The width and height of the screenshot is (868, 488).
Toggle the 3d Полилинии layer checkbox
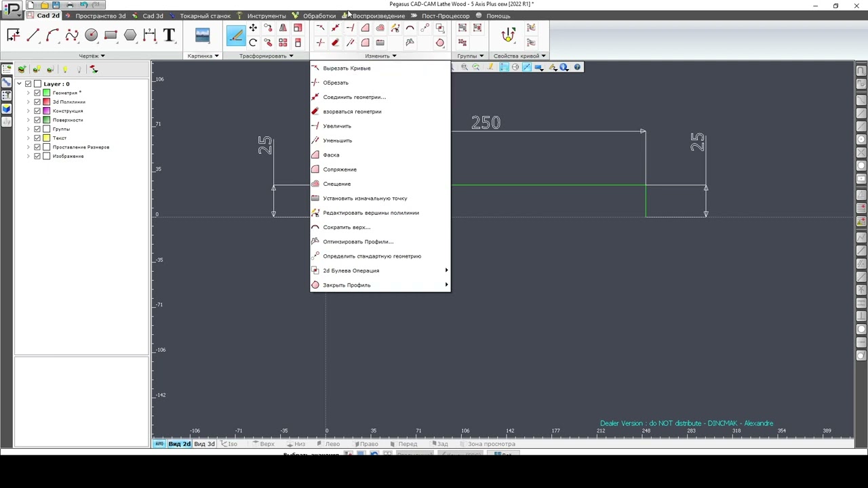[37, 102]
